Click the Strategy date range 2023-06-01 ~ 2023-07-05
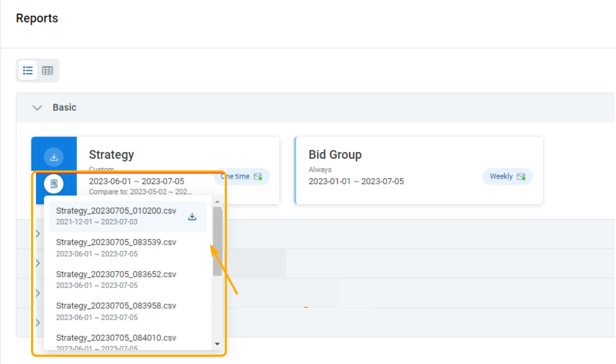The image size is (616, 364). [136, 181]
